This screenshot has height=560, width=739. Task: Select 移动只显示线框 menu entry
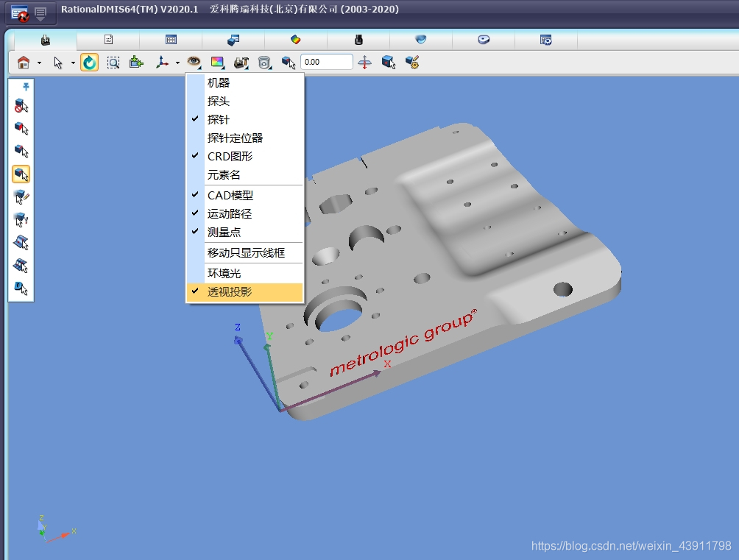click(244, 252)
